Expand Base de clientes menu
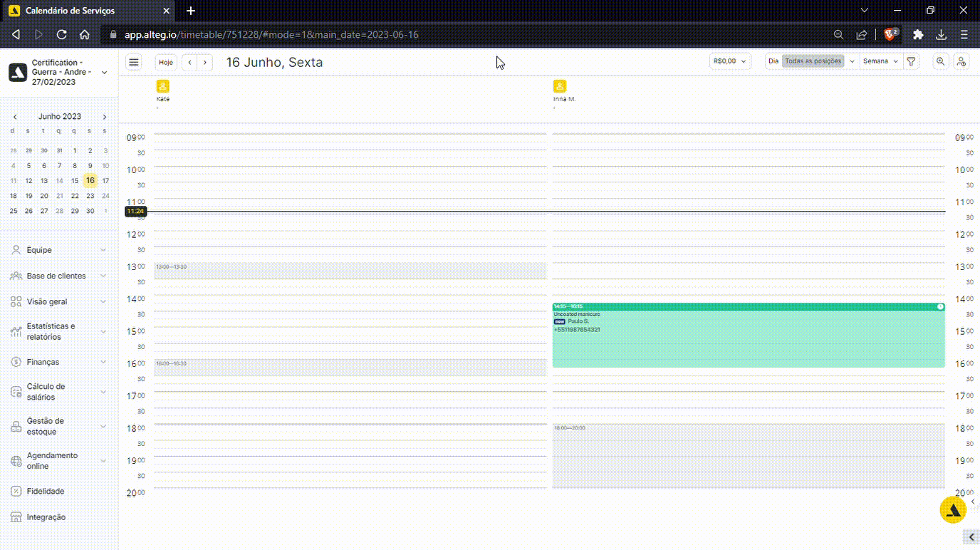This screenshot has height=550, width=980. pyautogui.click(x=59, y=276)
